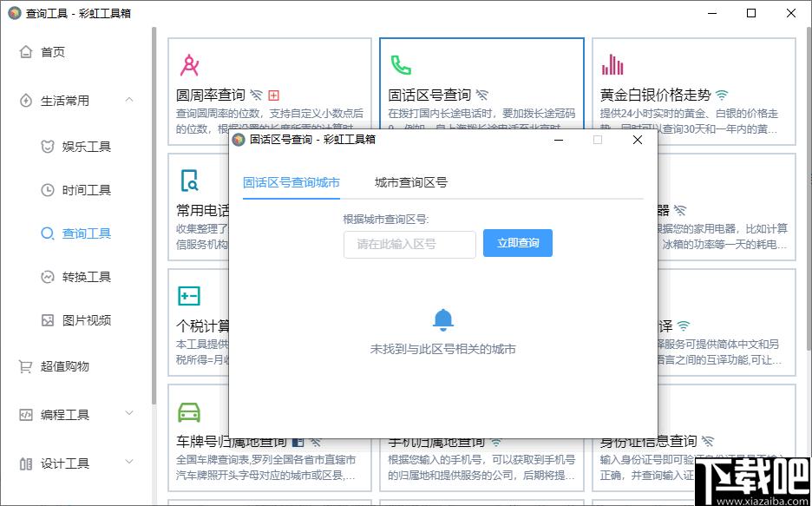Click the offline wifi icon beside 身份证信息查询
Viewport: 812px width, 506px height.
point(708,441)
